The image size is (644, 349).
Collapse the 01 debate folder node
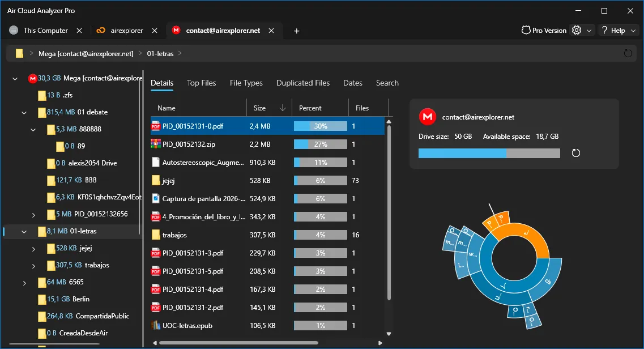(x=24, y=113)
